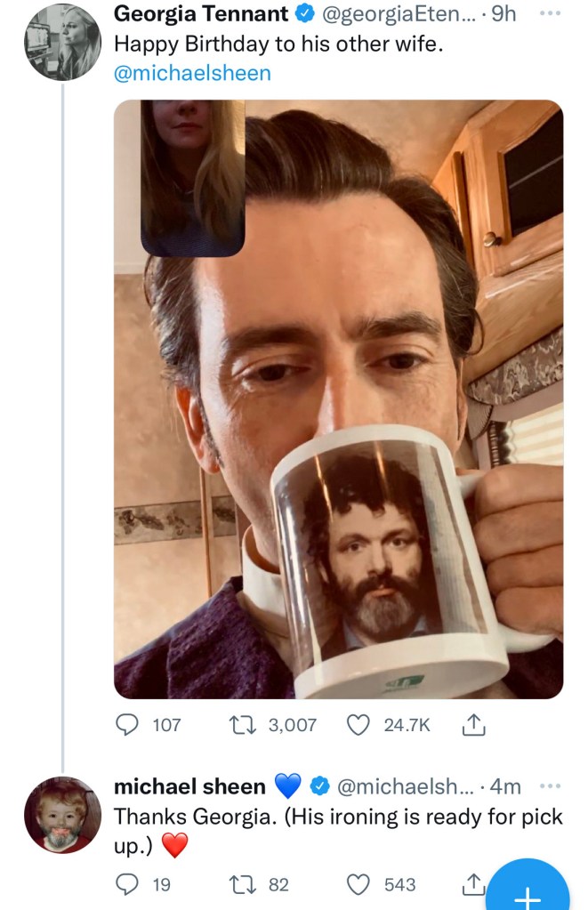This screenshot has width=588, height=910.
Task: Tap the Georgia Tennant display name
Action: (202, 14)
